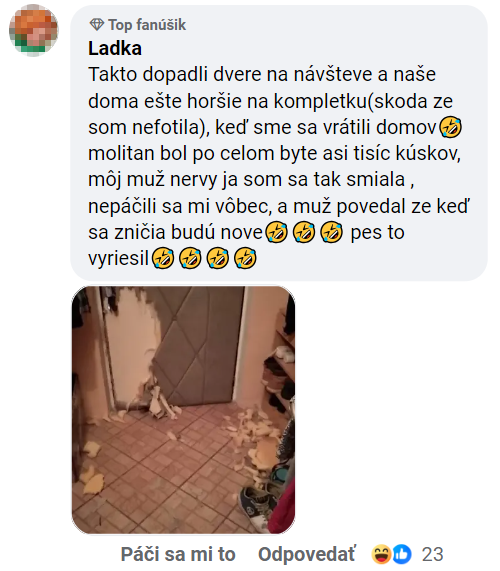
Task: Click the middle laughing emoji after 'nove'
Action: coord(304,232)
